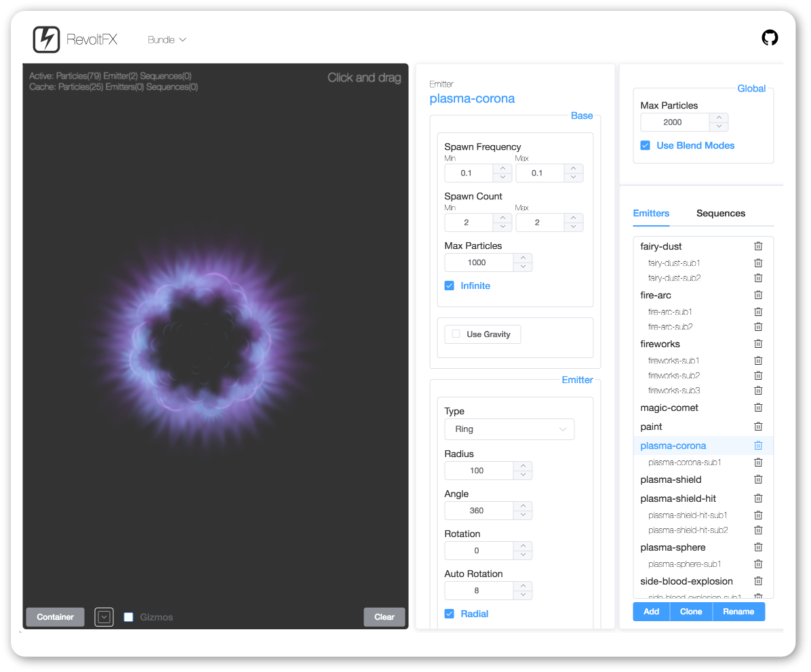Click trash icon next to magic-comet

coord(758,408)
